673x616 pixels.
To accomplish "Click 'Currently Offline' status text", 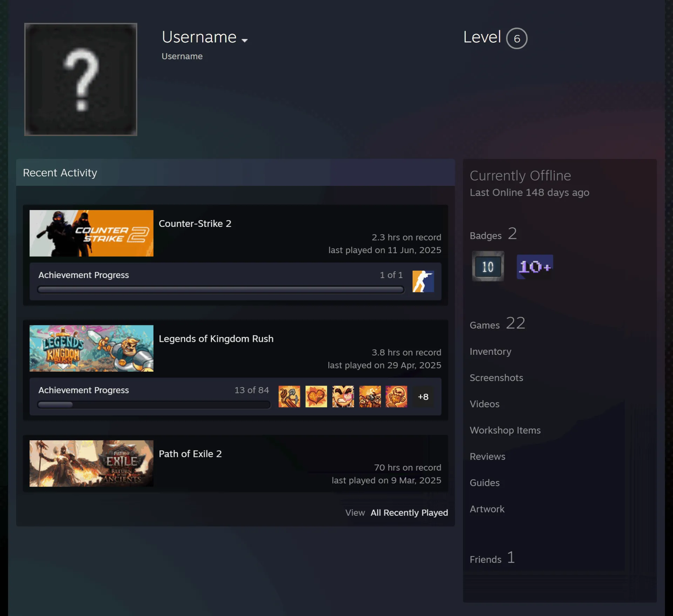I will pos(520,176).
